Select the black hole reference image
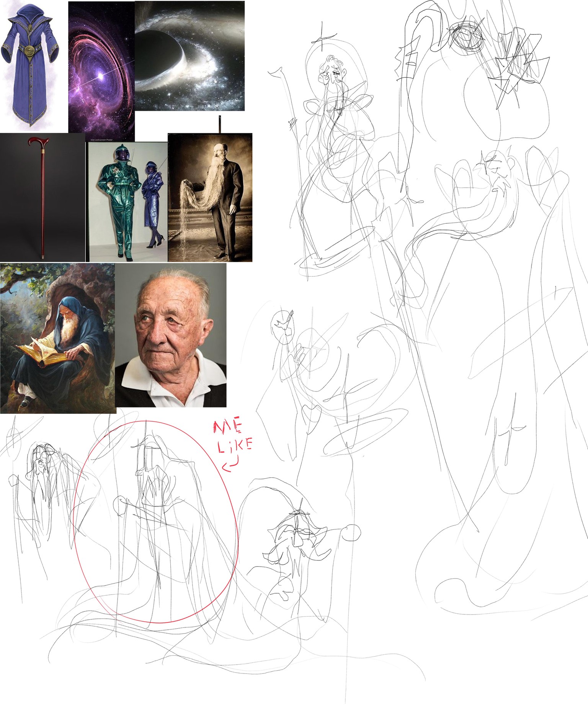 189,56
